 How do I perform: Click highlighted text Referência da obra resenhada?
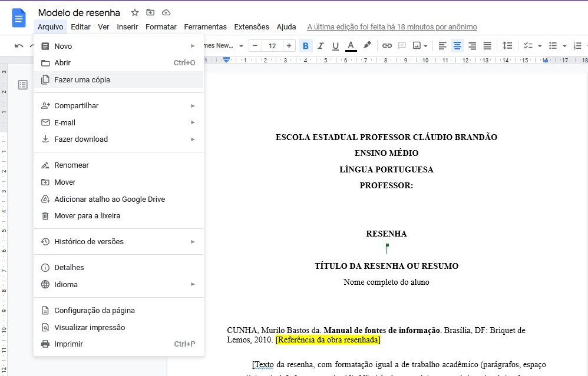pos(328,340)
